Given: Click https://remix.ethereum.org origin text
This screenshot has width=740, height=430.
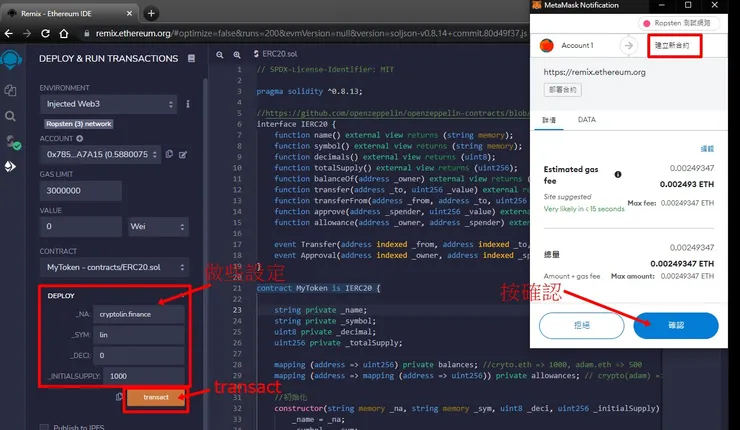Looking at the screenshot, I should (594, 72).
